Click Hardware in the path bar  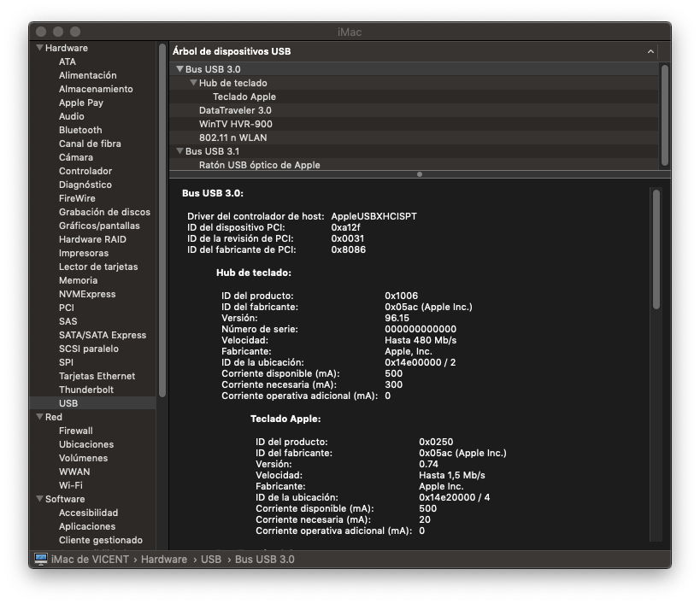click(164, 560)
